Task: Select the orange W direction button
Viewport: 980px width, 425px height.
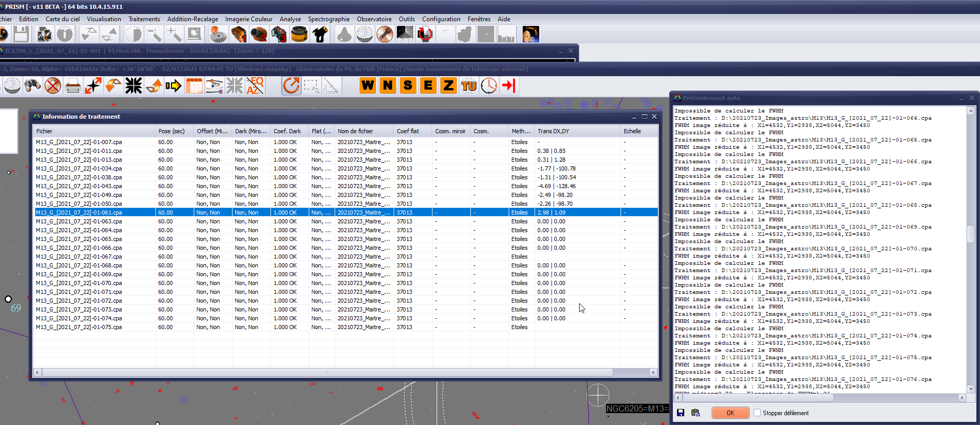Action: (368, 86)
